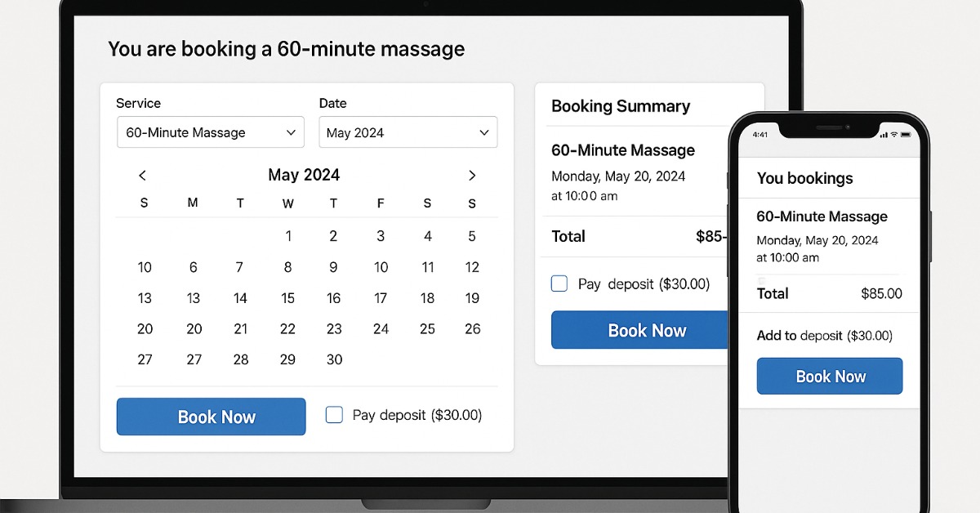Tick Pay deposit checkbox in Booking Summary
This screenshot has width=980, height=513.
click(x=559, y=283)
